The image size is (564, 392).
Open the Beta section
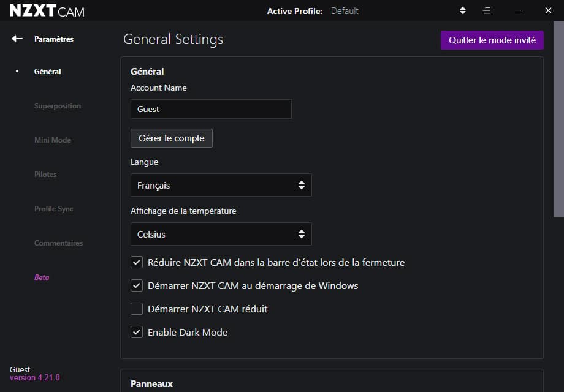tap(42, 277)
